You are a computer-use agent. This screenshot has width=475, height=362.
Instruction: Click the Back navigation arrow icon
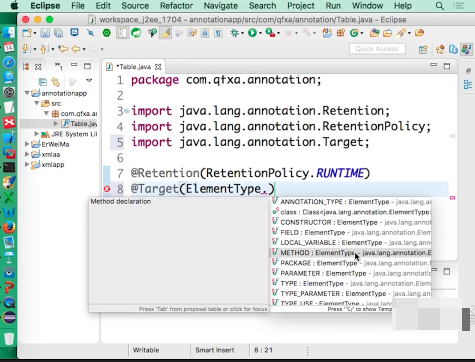(x=76, y=49)
